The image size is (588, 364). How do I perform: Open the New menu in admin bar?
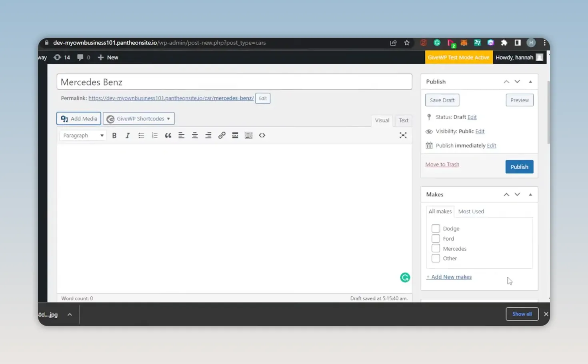coord(108,58)
